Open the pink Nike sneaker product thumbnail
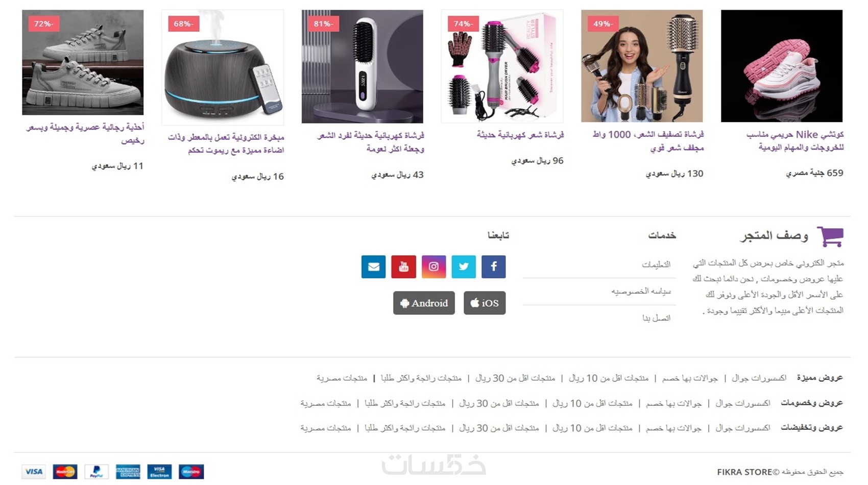This screenshot has width=868, height=485. (x=782, y=66)
